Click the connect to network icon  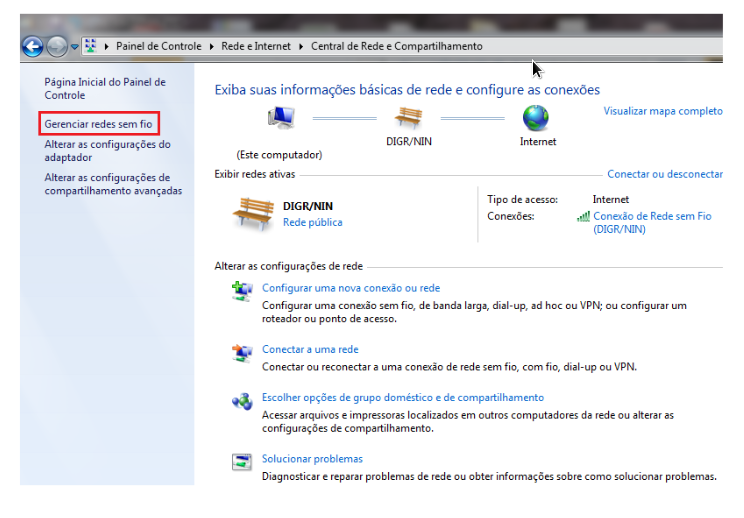pos(242,353)
